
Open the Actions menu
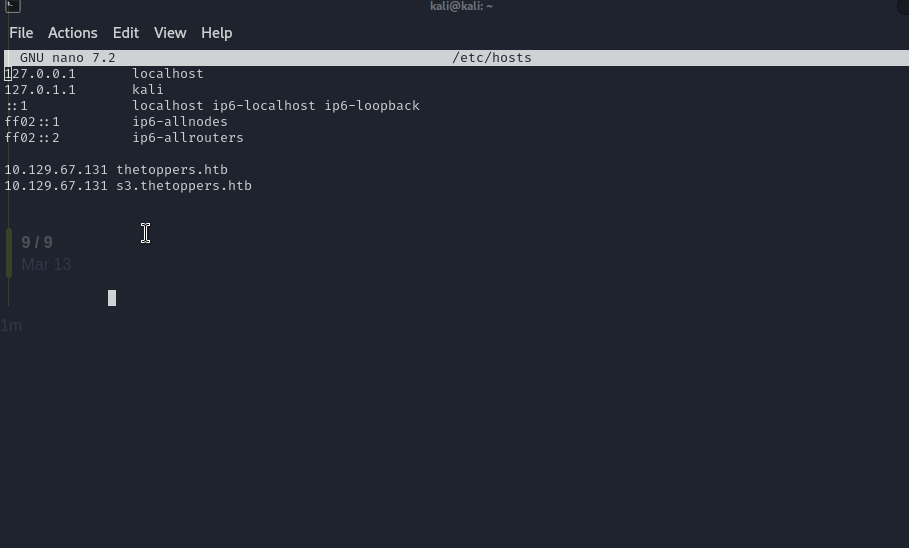(x=72, y=33)
